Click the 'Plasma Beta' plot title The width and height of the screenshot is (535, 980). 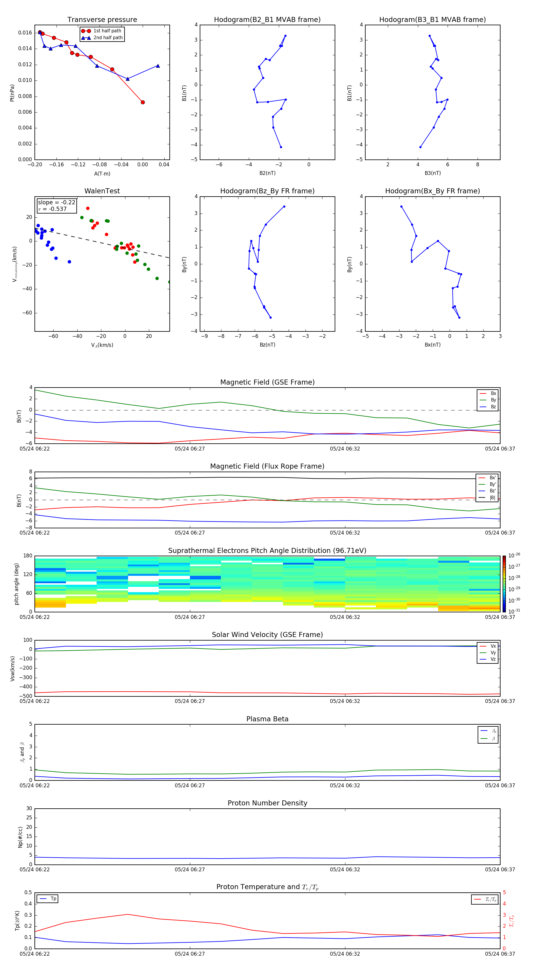coord(267,719)
